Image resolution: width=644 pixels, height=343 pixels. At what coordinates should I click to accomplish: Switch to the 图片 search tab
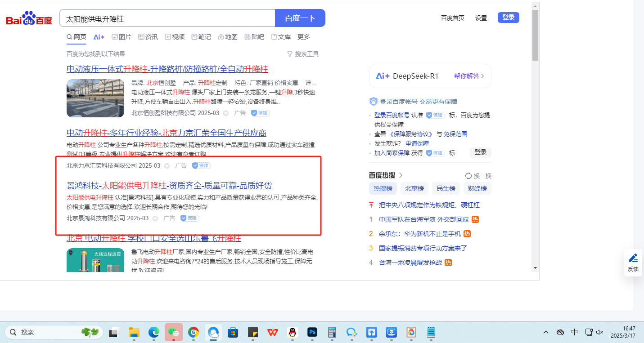tap(122, 37)
